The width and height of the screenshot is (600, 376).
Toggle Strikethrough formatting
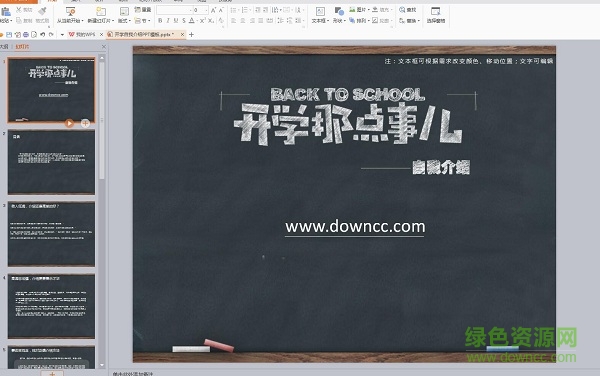coord(184,21)
